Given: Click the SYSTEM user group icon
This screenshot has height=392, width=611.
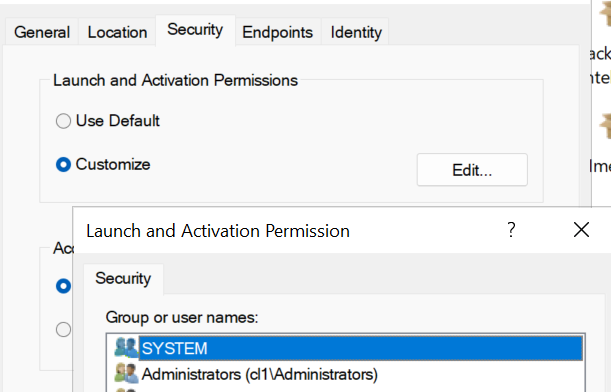Looking at the screenshot, I should (x=126, y=348).
